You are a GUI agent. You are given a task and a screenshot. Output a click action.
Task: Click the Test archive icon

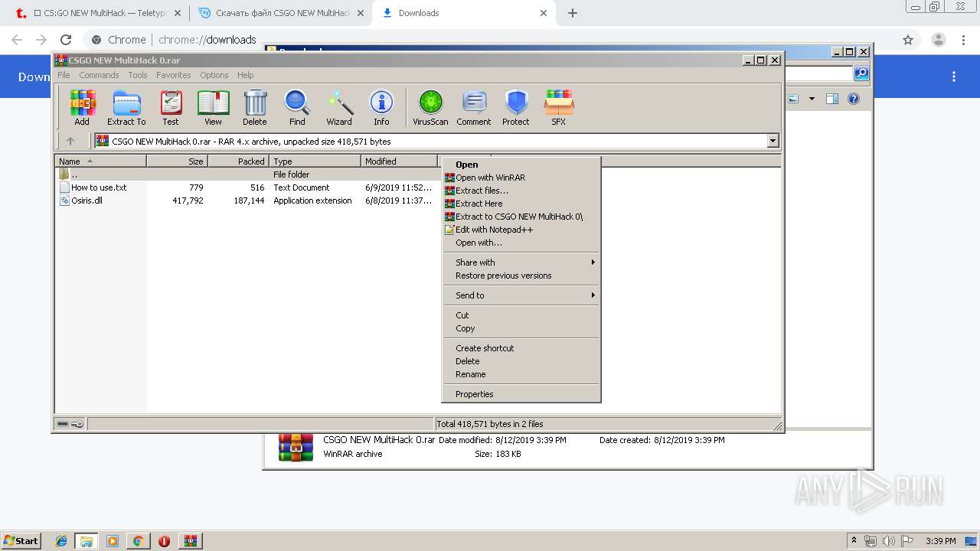coord(171,107)
